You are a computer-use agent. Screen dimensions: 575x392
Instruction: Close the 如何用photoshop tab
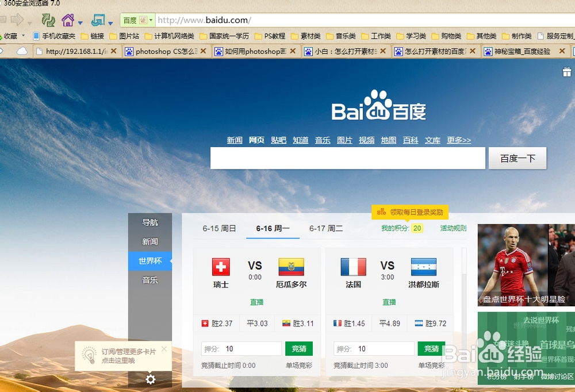[x=293, y=51]
